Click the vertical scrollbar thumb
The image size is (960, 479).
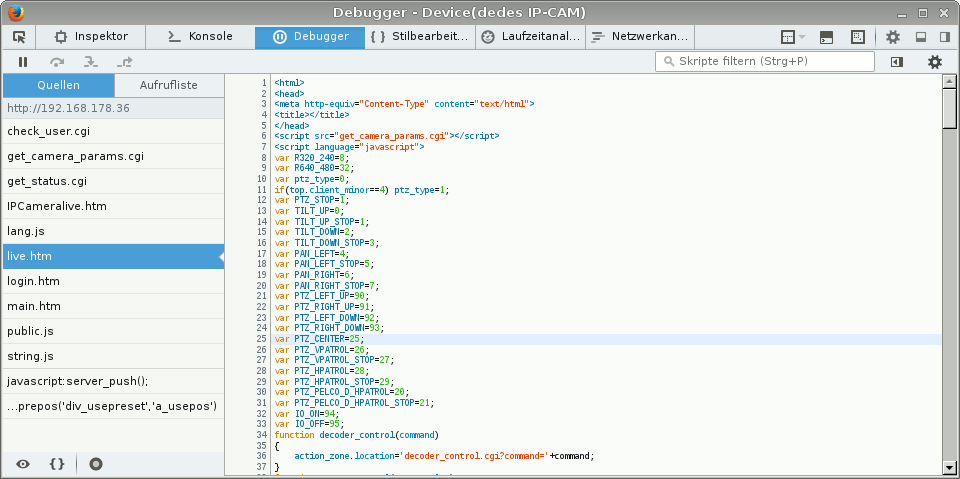click(949, 108)
